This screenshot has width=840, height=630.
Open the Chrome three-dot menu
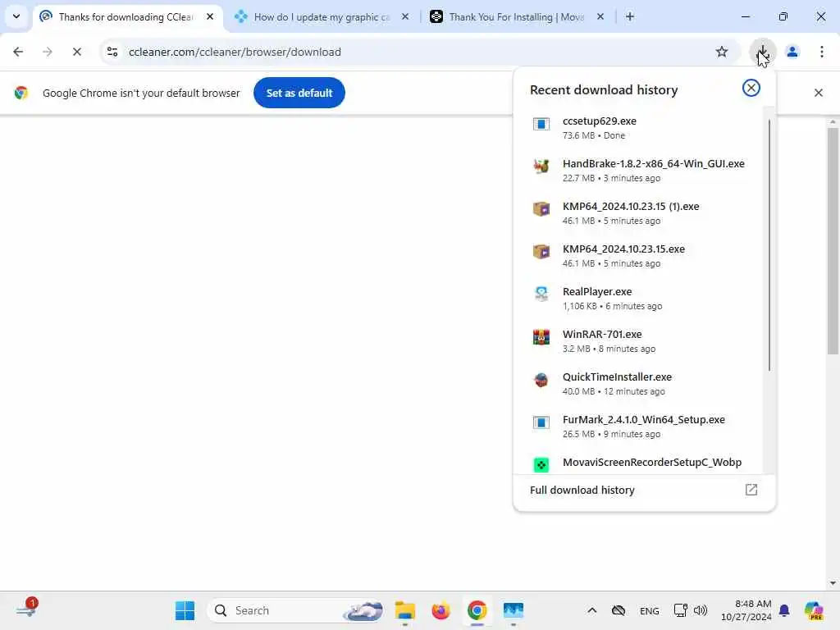click(x=822, y=52)
